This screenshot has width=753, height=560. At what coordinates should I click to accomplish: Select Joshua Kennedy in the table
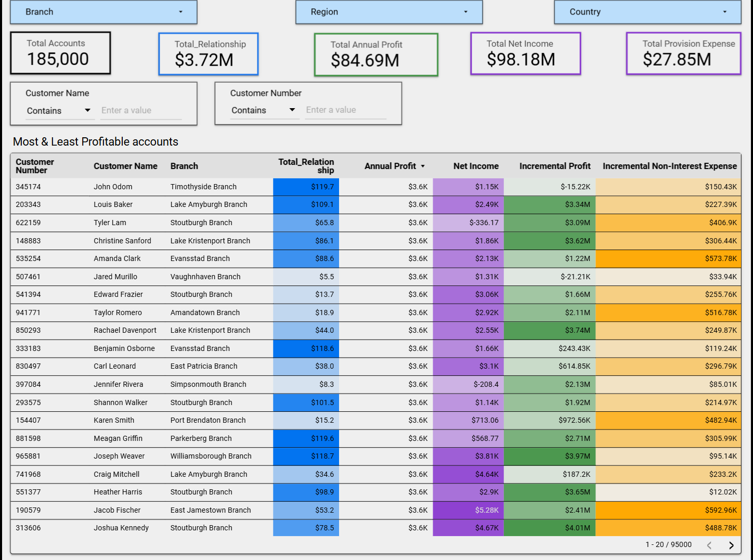tap(121, 528)
